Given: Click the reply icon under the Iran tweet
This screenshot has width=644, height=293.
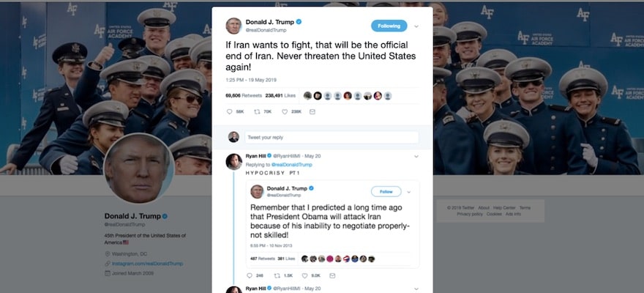Looking at the screenshot, I should point(230,111).
